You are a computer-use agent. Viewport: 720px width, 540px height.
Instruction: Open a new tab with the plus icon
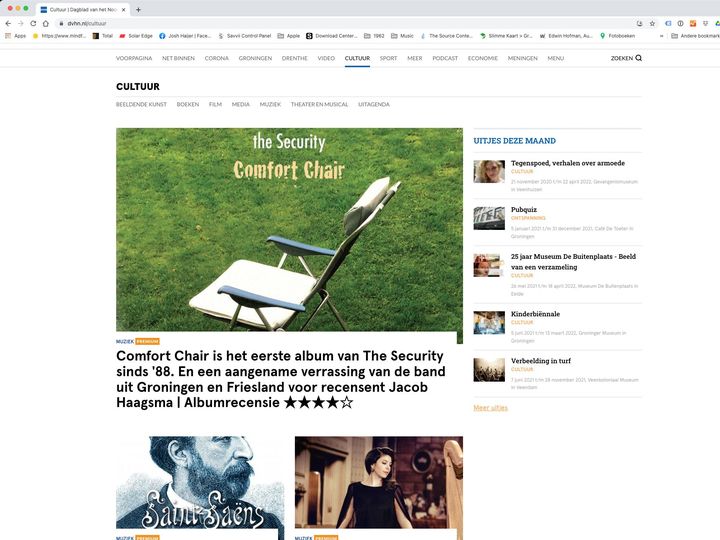(x=138, y=9)
